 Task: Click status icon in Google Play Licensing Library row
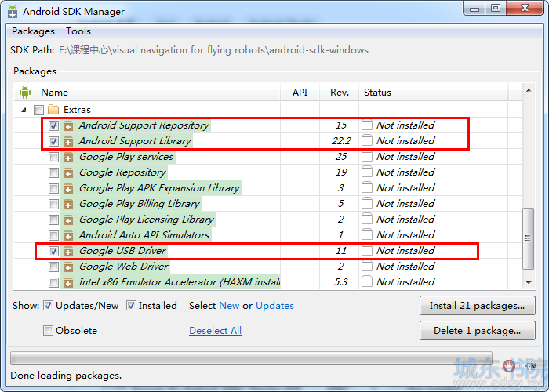point(367,219)
